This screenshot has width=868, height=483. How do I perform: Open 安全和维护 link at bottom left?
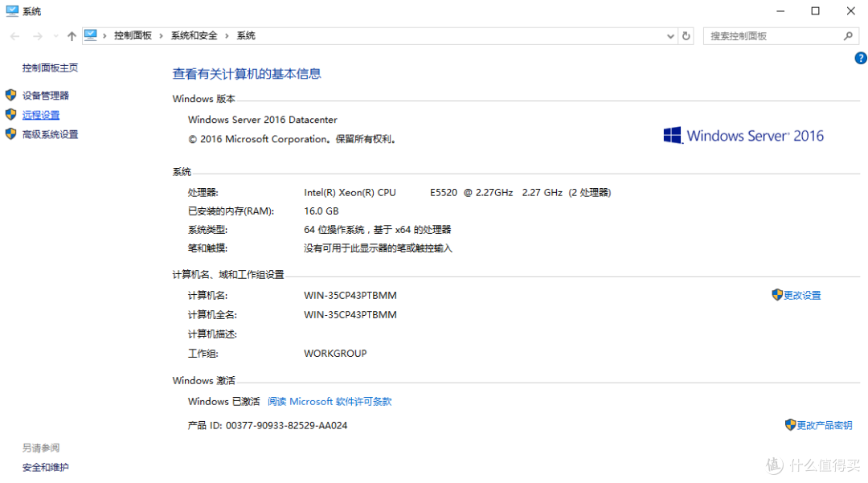pyautogui.click(x=45, y=467)
